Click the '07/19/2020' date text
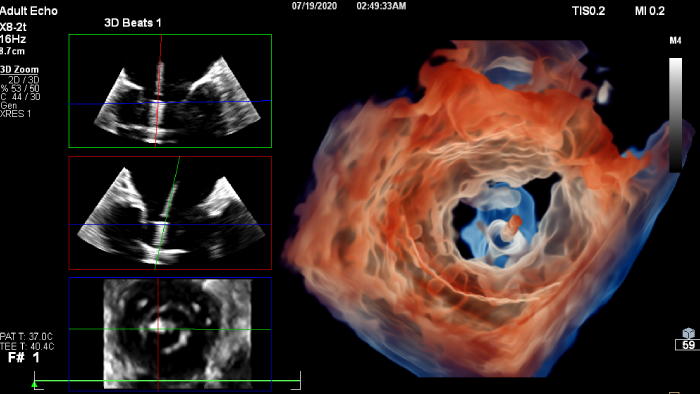 [314, 6]
